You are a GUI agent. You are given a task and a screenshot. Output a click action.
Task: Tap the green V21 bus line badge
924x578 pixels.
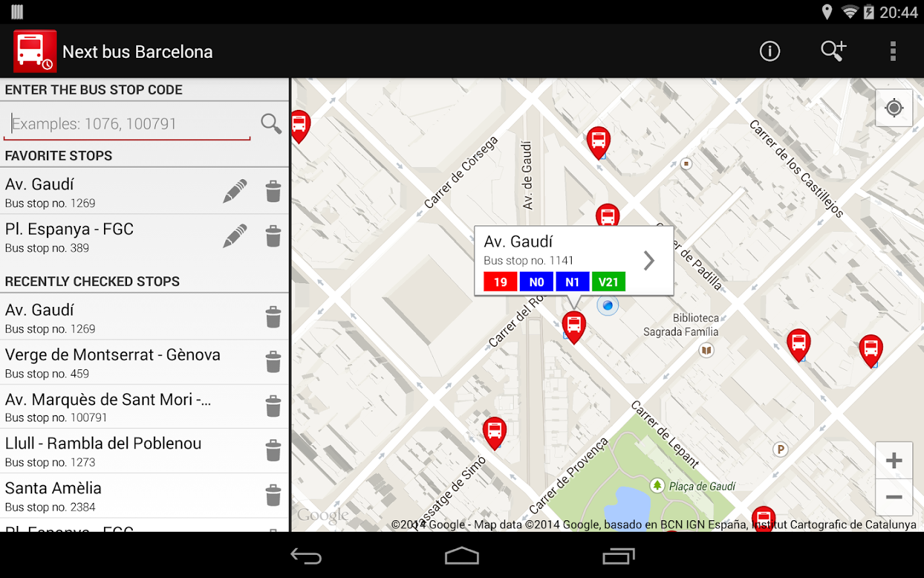click(608, 281)
